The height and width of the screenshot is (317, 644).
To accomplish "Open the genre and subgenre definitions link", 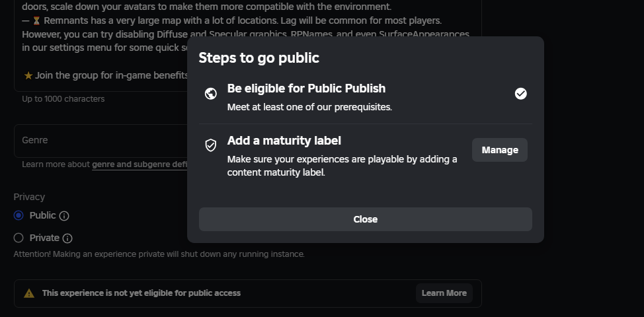I will [140, 164].
